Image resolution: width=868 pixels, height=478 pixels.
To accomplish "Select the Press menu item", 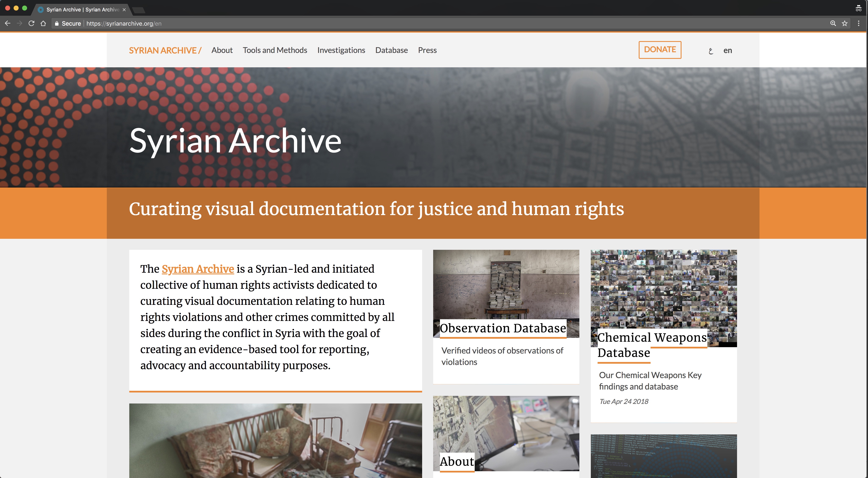I will (427, 50).
